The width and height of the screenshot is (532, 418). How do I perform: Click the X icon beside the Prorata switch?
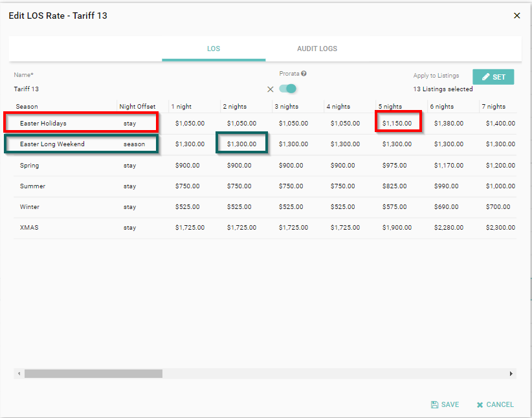click(271, 89)
